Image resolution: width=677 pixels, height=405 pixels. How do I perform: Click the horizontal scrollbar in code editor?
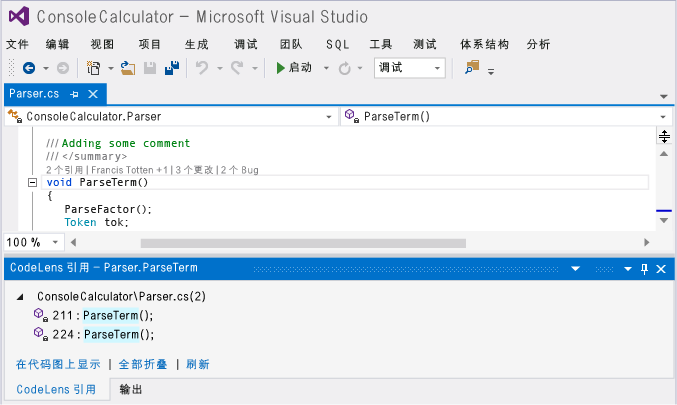[x=303, y=242]
